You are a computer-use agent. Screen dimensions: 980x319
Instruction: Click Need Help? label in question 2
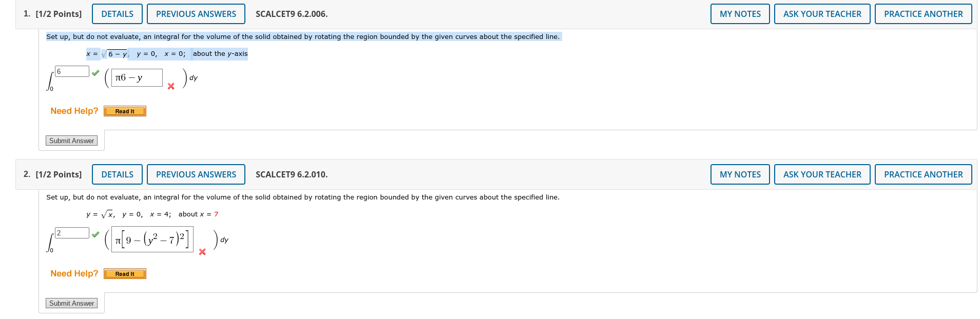pyautogui.click(x=73, y=273)
